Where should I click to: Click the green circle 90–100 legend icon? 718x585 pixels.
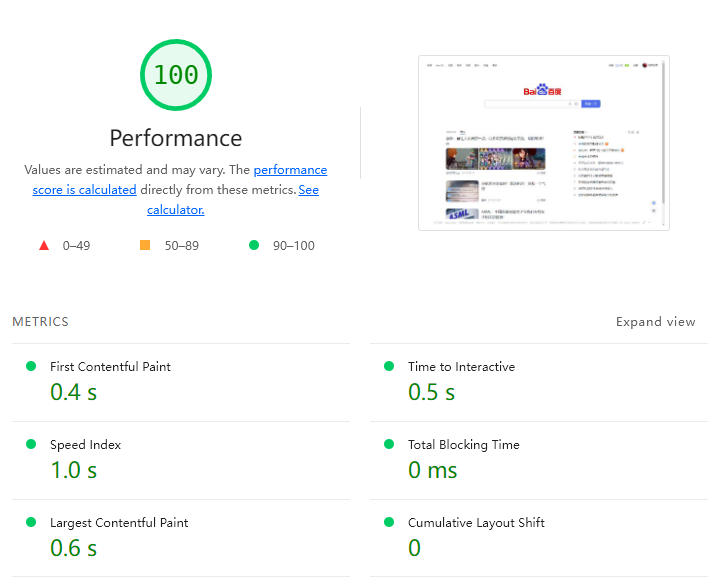pos(254,245)
